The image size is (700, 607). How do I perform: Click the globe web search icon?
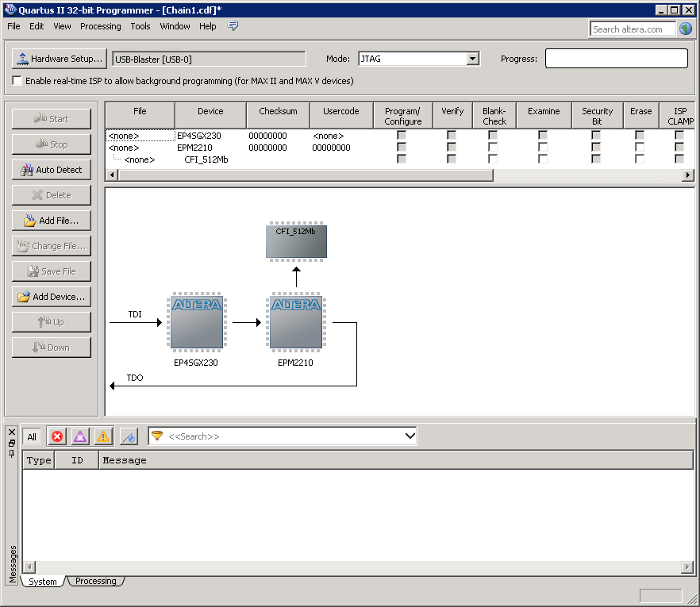pos(686,29)
